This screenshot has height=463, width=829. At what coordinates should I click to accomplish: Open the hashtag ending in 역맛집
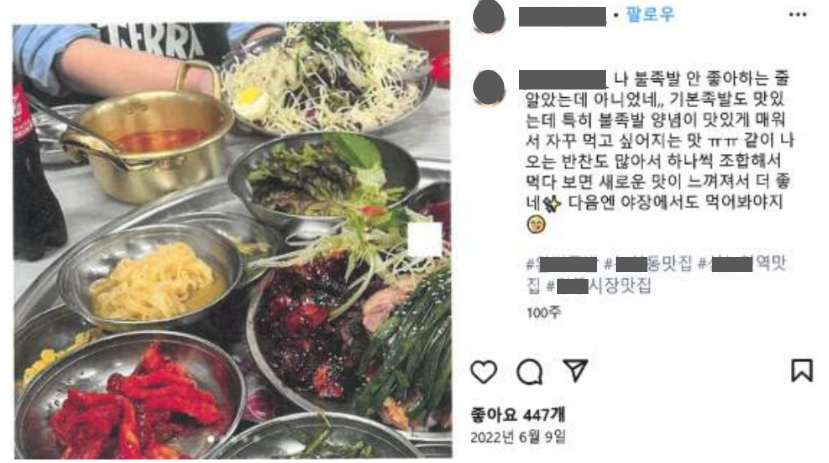click(743, 263)
